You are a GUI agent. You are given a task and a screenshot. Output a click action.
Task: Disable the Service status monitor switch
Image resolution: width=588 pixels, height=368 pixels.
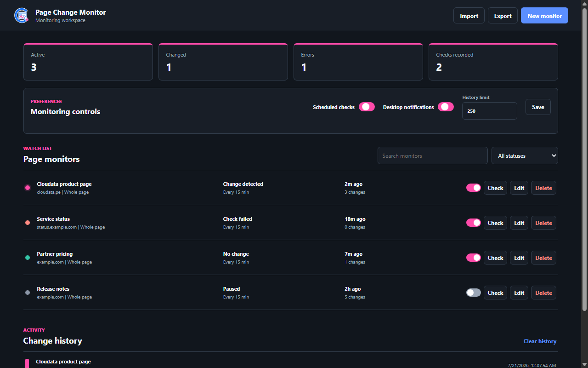point(474,223)
